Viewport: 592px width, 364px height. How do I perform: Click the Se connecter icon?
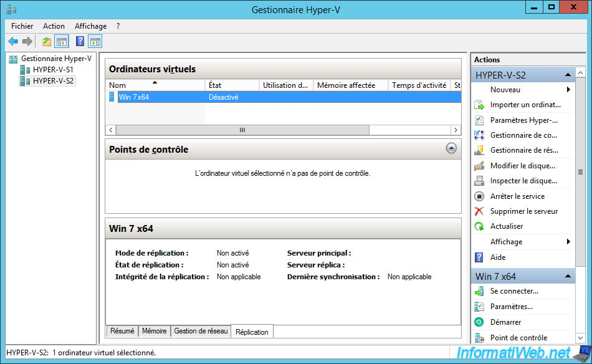(x=479, y=291)
